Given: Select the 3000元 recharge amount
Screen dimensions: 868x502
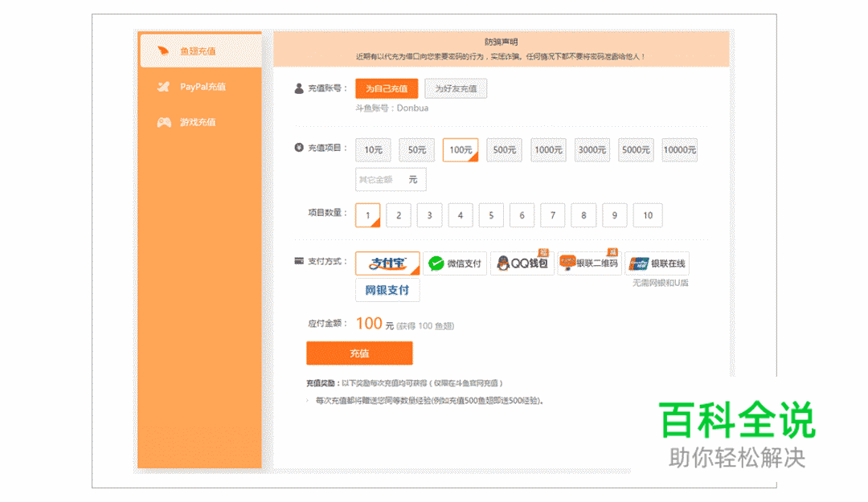Looking at the screenshot, I should (592, 150).
